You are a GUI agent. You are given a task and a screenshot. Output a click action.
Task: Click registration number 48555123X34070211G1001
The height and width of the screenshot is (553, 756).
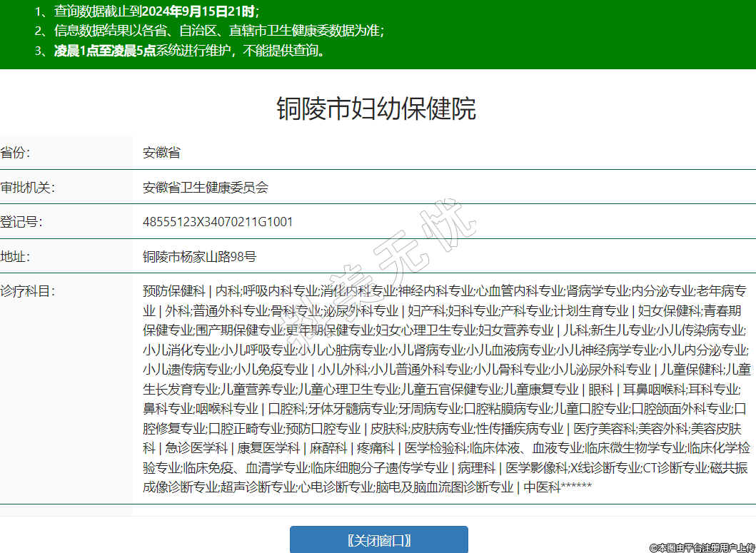click(x=218, y=222)
